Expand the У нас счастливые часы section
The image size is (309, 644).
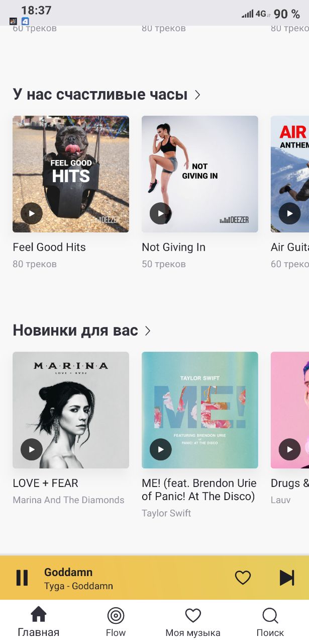click(197, 95)
